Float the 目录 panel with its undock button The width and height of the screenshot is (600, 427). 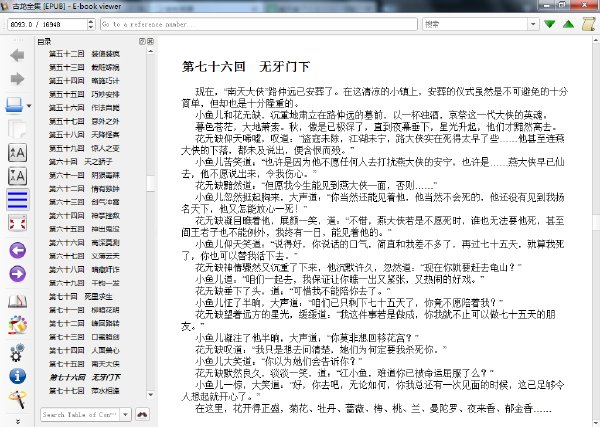pyautogui.click(x=142, y=41)
